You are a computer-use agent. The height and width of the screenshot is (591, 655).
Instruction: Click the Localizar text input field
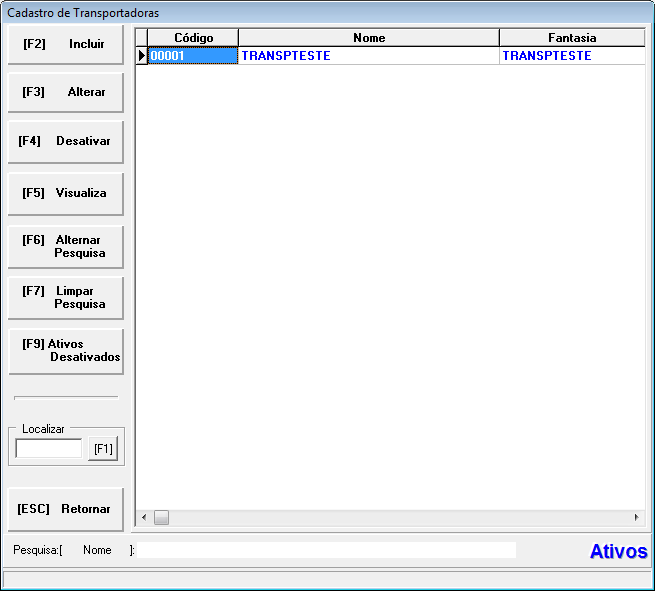(x=49, y=449)
